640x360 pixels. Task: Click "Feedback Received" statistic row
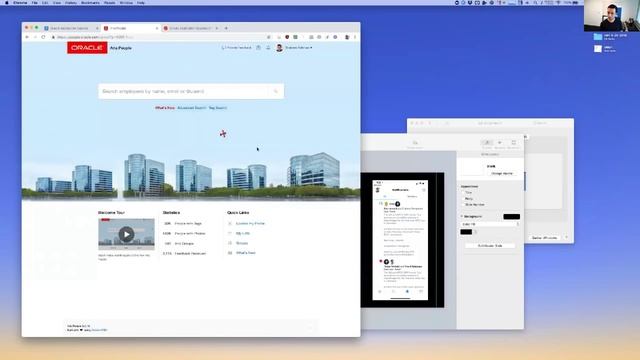pos(184,253)
